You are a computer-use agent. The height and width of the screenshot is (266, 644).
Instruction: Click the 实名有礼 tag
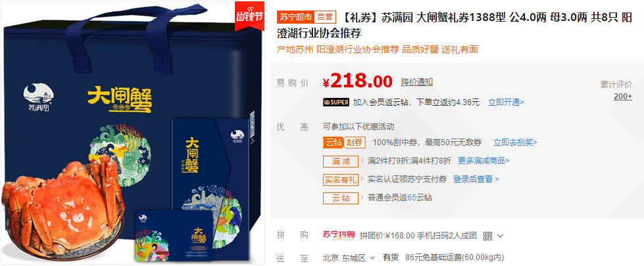pyautogui.click(x=341, y=179)
